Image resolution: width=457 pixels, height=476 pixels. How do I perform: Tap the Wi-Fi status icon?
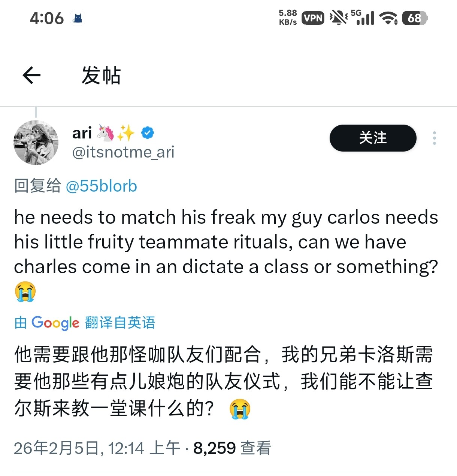click(x=388, y=18)
